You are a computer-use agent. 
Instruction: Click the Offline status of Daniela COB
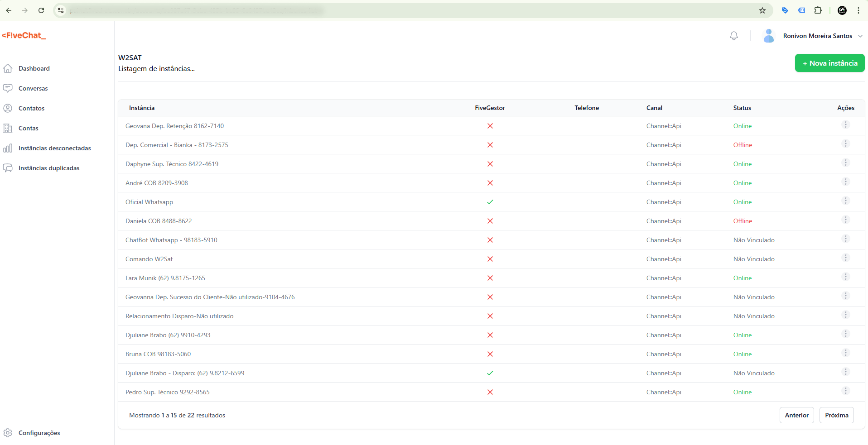743,221
